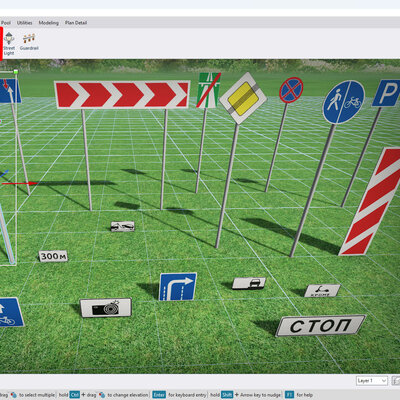The width and height of the screenshot is (400, 400).
Task: Open the Pool tab
Action: coord(6,23)
